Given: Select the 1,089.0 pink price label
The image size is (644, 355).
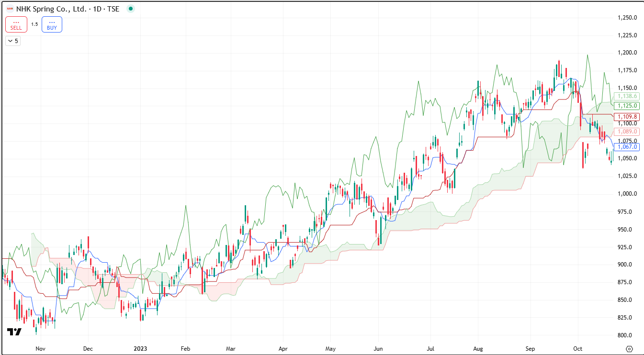Looking at the screenshot, I should [627, 131].
